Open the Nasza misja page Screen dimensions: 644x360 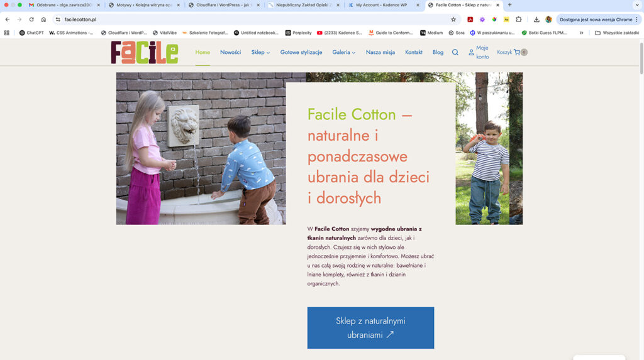[380, 52]
